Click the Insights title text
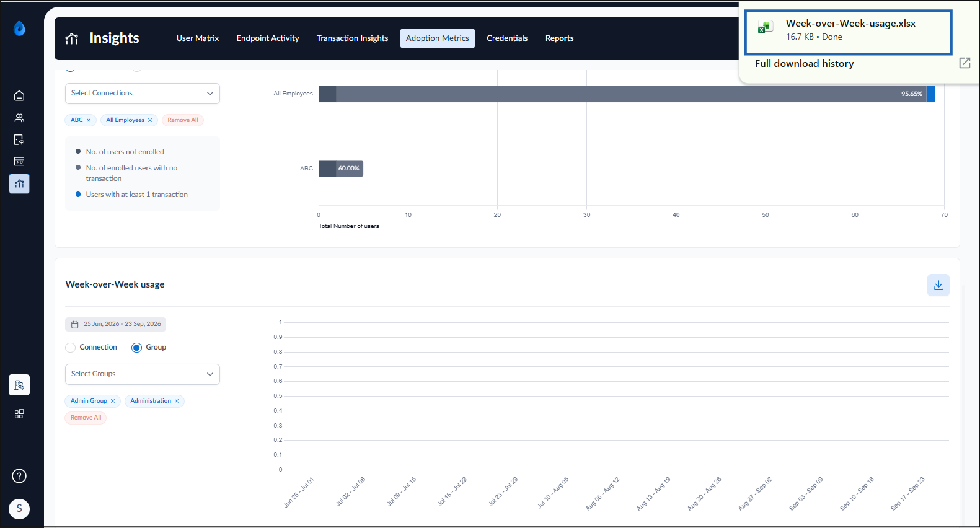Image resolution: width=980 pixels, height=528 pixels. click(114, 38)
